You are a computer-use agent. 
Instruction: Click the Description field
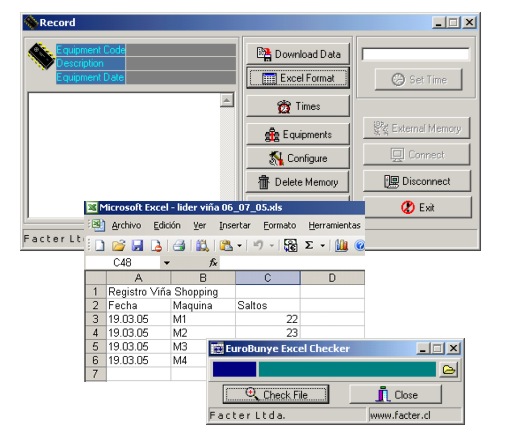(x=180, y=63)
